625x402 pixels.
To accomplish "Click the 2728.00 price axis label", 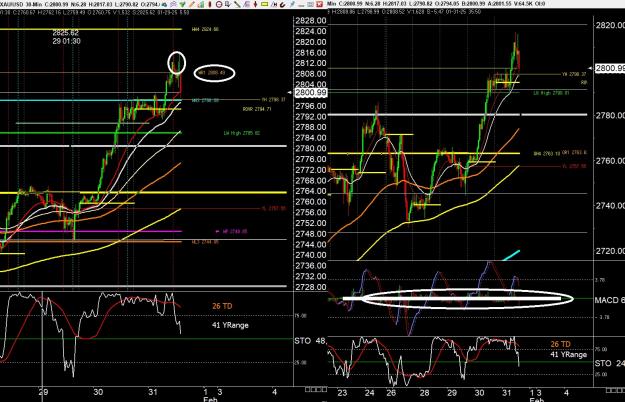I will 311,287.
